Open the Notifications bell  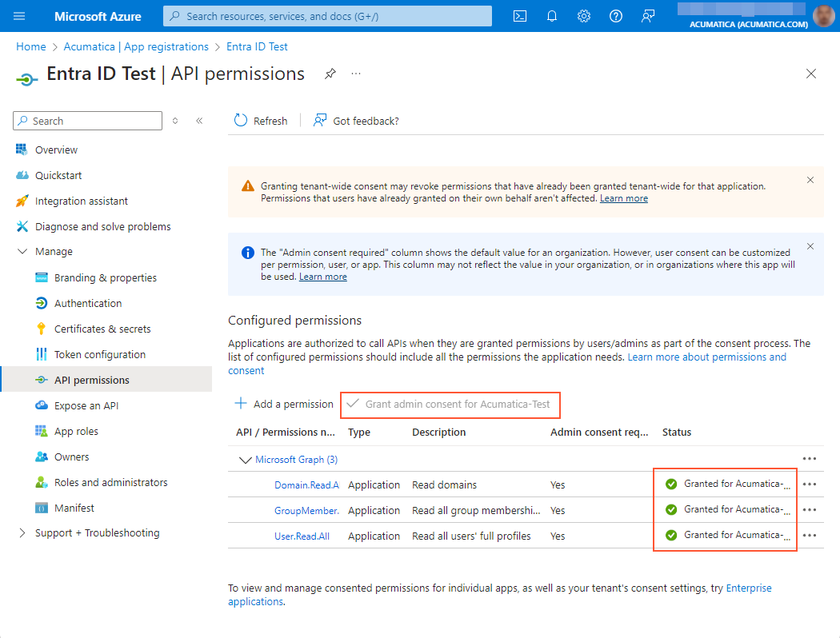click(551, 15)
